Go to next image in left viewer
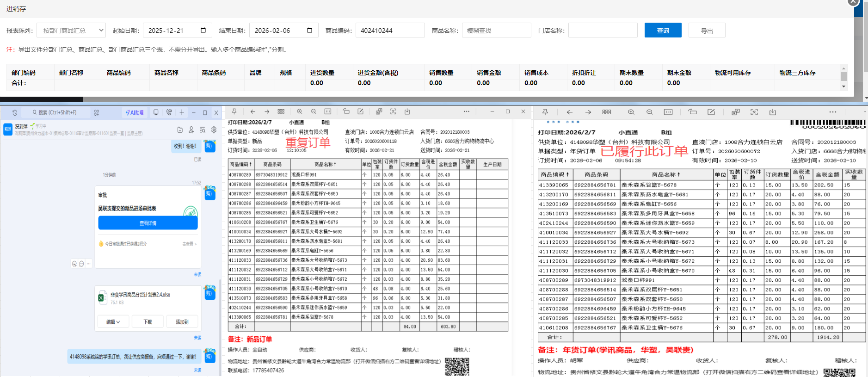The image size is (868, 377). point(267,111)
